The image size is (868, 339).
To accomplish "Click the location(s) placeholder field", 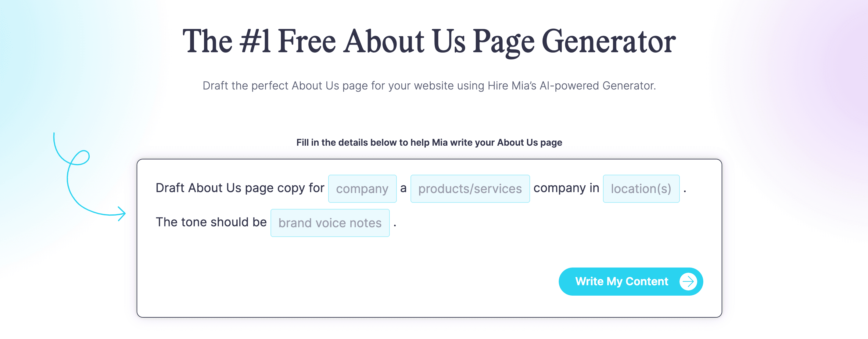I will 640,188.
